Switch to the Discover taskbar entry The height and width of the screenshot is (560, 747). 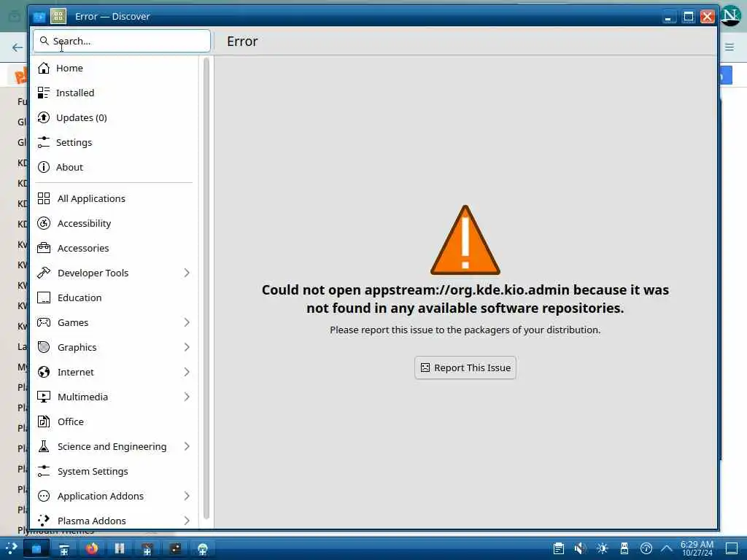pos(36,549)
